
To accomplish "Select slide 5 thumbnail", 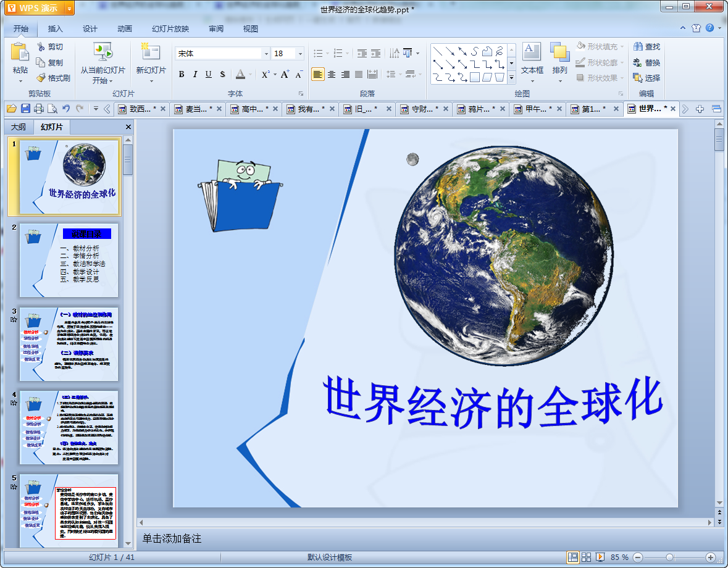I will point(69,511).
